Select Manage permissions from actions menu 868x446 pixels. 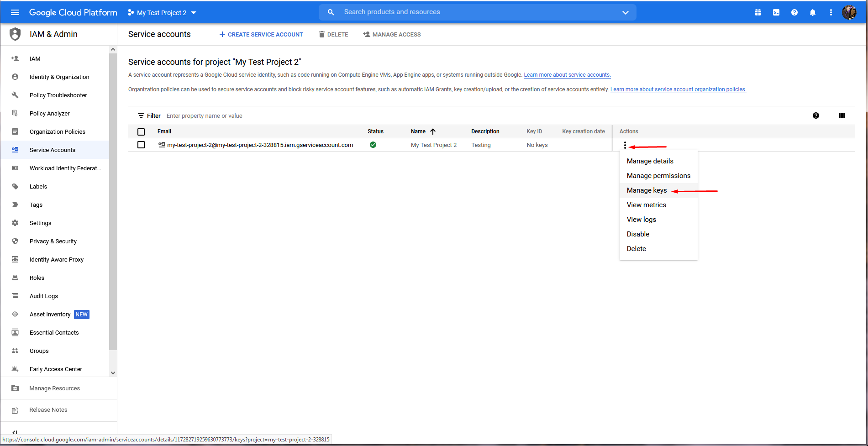click(x=658, y=176)
